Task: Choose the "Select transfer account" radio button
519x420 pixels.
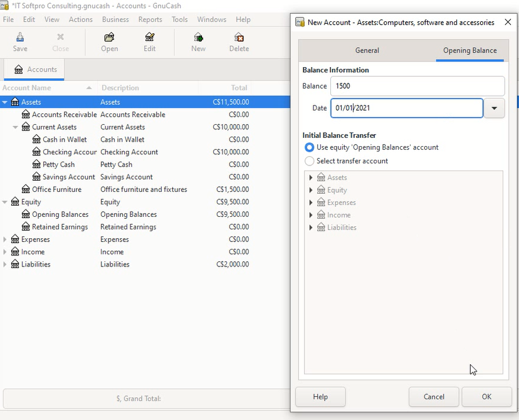Action: 309,161
